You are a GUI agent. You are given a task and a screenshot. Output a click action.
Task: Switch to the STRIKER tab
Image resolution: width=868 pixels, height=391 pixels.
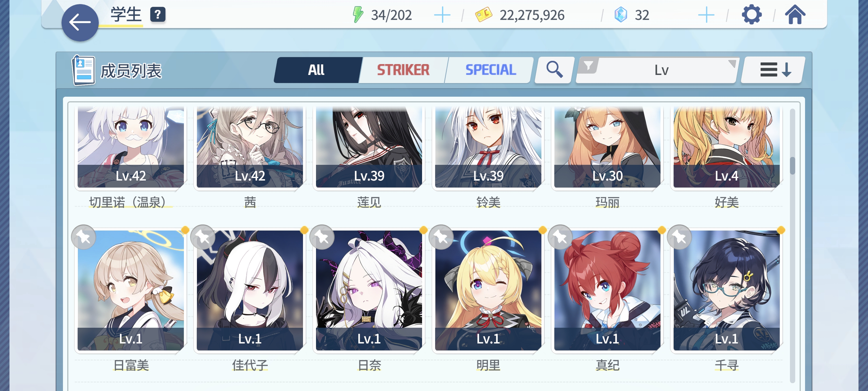point(403,70)
